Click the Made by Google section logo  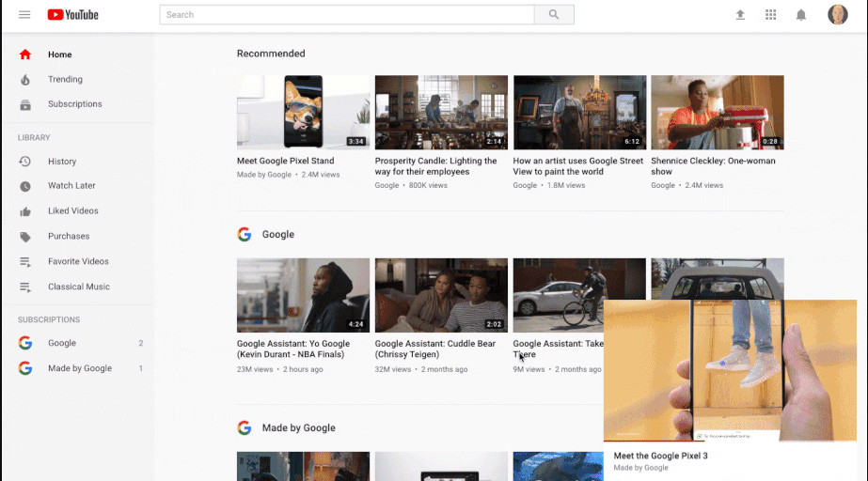pyautogui.click(x=245, y=428)
